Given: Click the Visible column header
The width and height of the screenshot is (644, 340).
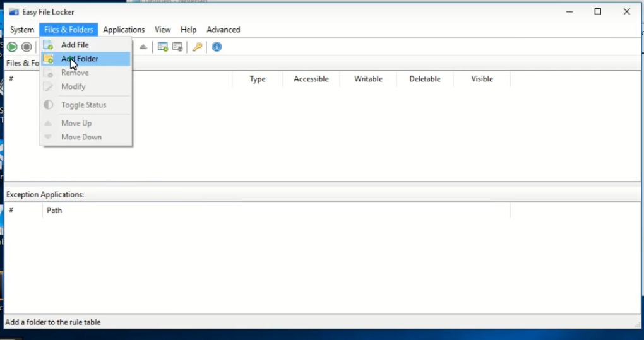Looking at the screenshot, I should pyautogui.click(x=482, y=79).
